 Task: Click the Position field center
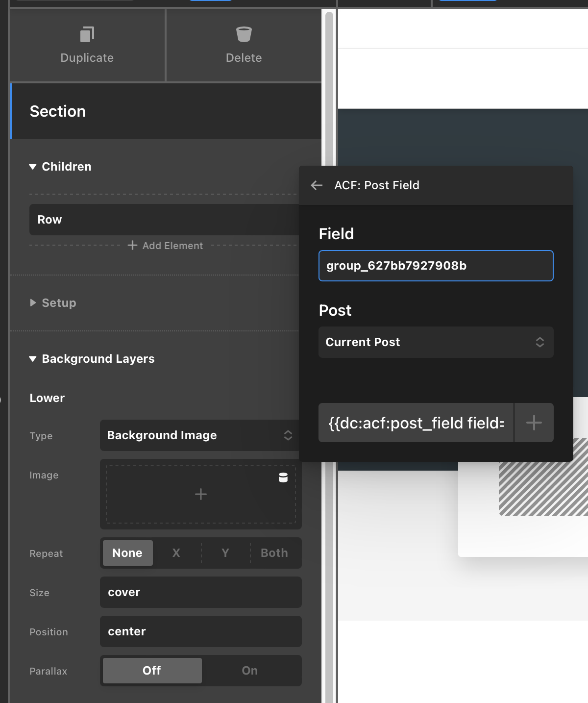coord(201,631)
